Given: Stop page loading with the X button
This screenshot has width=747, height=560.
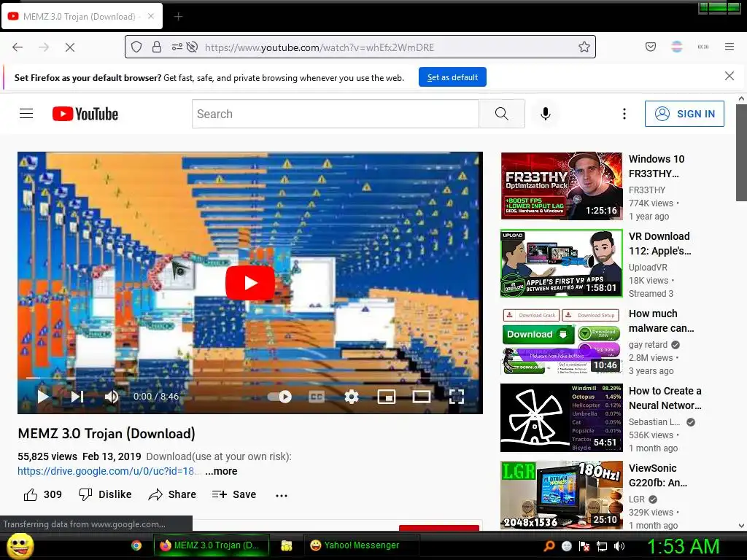Looking at the screenshot, I should click(69, 47).
